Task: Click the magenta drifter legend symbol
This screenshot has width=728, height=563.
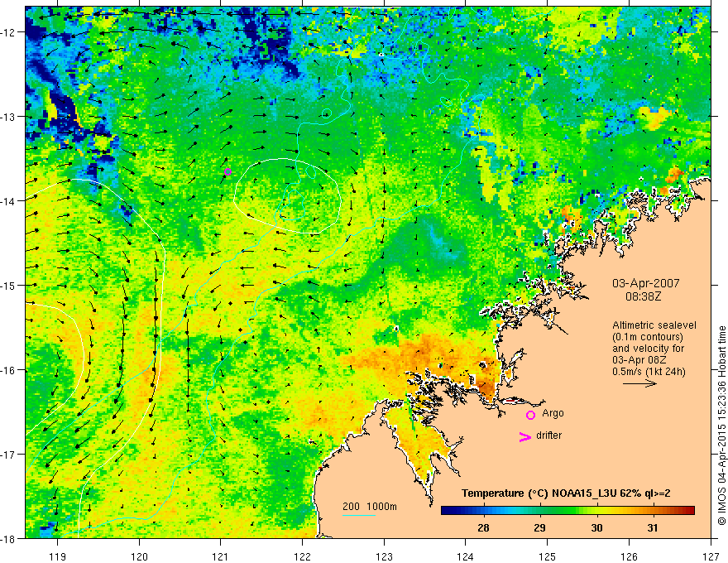Action: pyautogui.click(x=524, y=437)
